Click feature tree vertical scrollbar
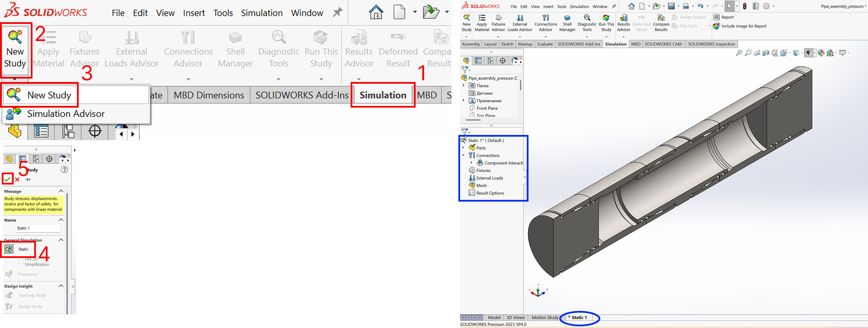This screenshot has width=868, height=328. click(520, 85)
